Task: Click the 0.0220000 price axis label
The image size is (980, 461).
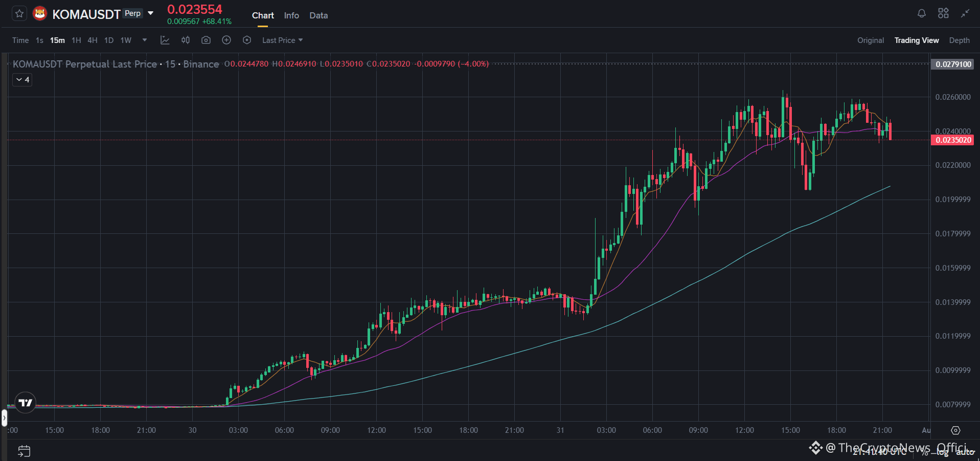Action: 953,165
